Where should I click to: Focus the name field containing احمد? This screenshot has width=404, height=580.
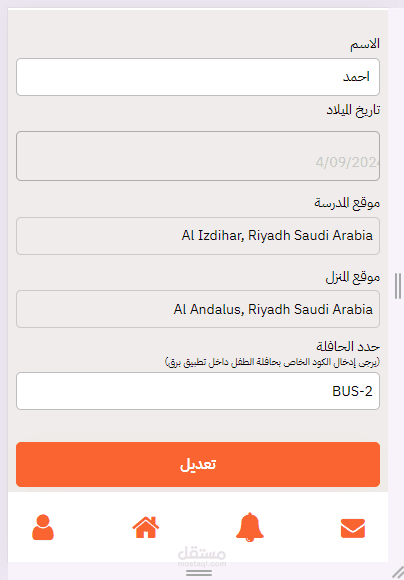[198, 77]
